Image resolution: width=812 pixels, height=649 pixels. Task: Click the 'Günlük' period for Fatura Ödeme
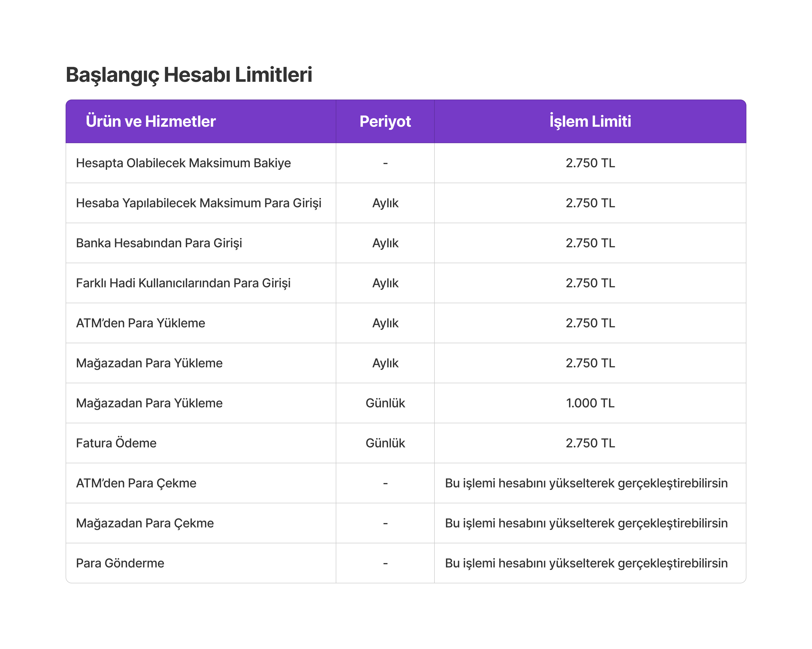(x=385, y=443)
